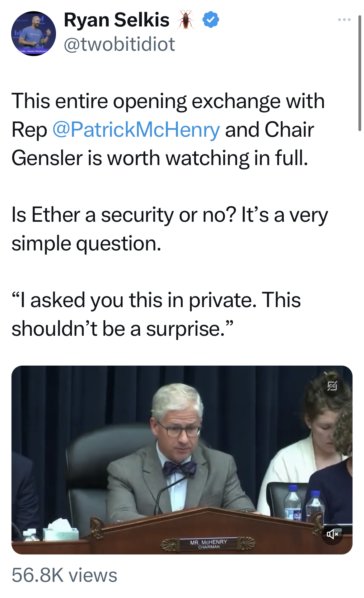Open Ryan Selkis's profile picture
364x598 pixels.
tap(34, 34)
